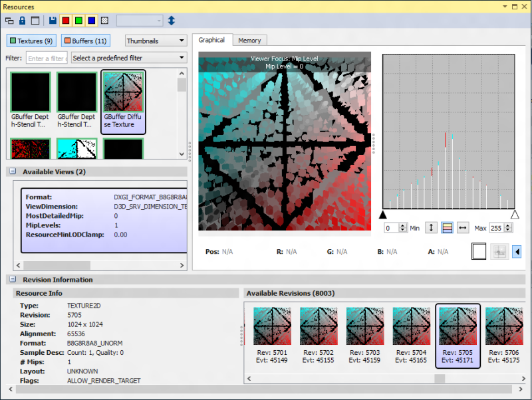Click the horizontal stretch arrow under the histogram
The height and width of the screenshot is (400, 532).
[x=463, y=228]
